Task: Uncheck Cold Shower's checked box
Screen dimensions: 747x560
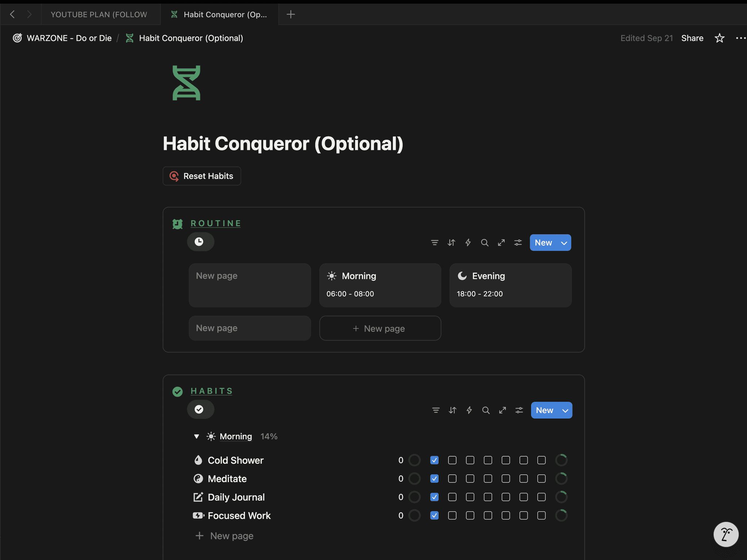Action: coord(434,460)
